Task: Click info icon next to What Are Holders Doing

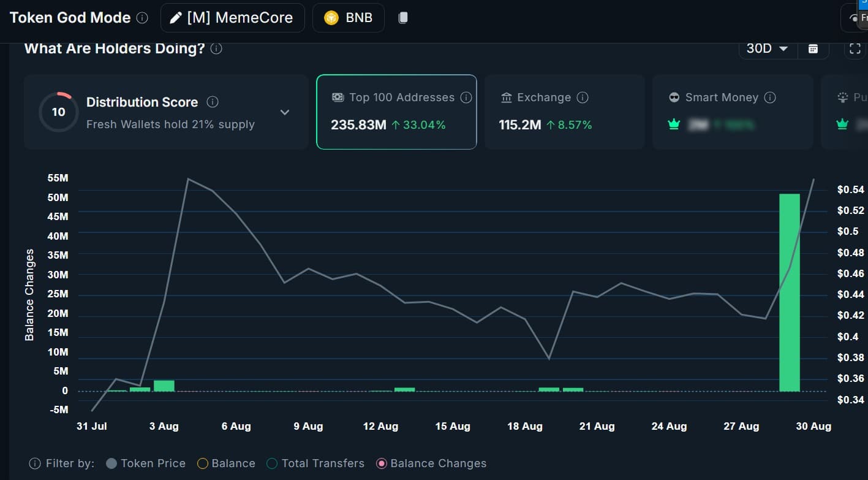Action: tap(216, 48)
